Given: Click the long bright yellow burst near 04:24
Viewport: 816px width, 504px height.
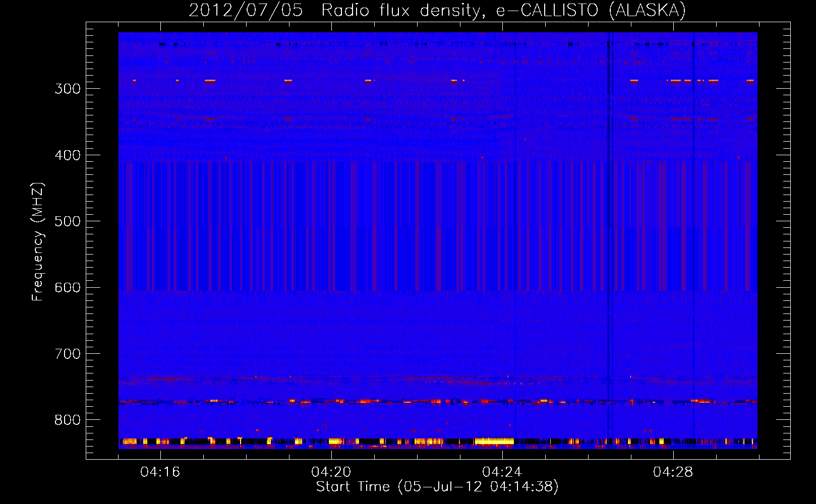Looking at the screenshot, I should [x=494, y=442].
